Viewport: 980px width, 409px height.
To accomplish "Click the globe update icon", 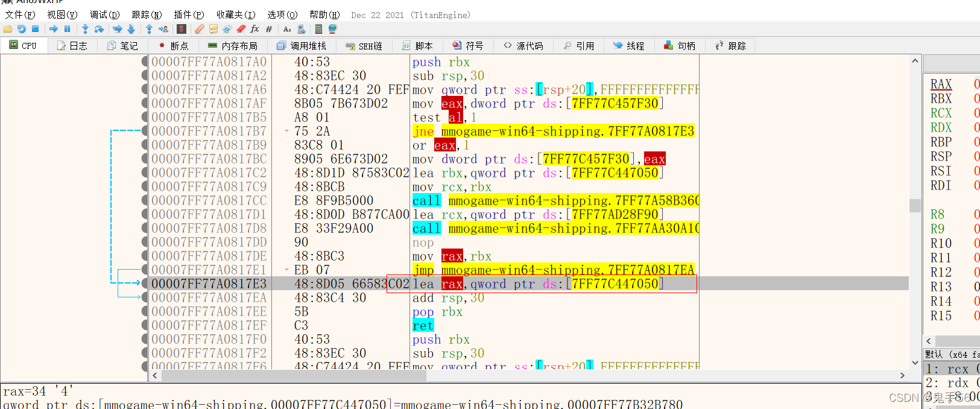I will pyautogui.click(x=332, y=28).
